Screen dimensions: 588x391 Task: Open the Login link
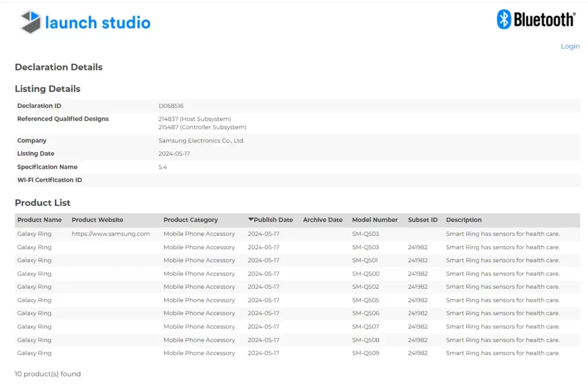[x=570, y=46]
